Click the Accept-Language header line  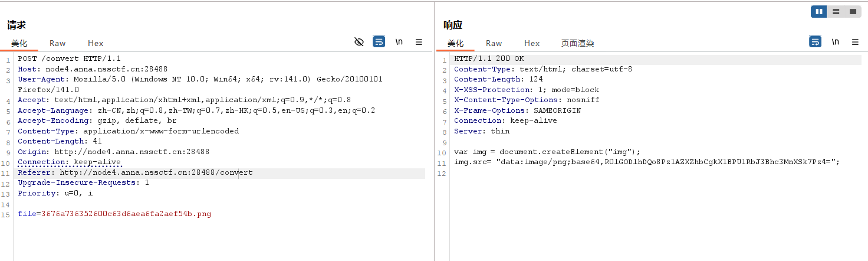click(196, 110)
